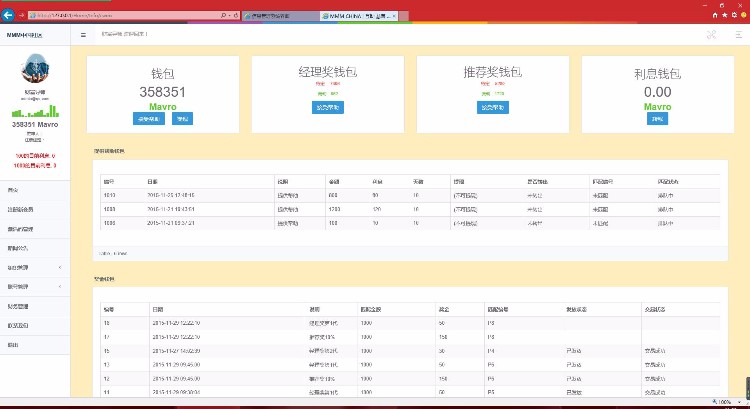
Task: Click row number 15 in the lower table
Action: [106, 351]
